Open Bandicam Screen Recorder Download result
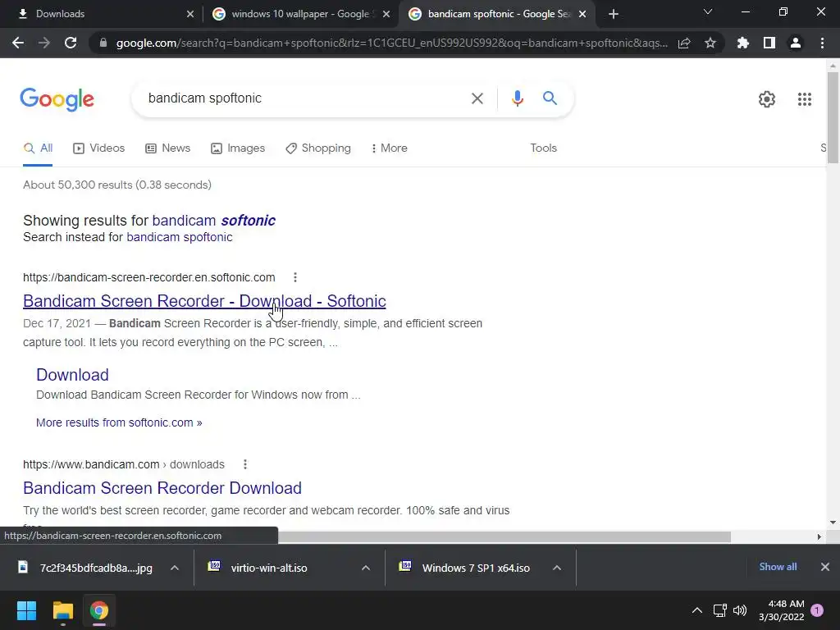 (162, 488)
